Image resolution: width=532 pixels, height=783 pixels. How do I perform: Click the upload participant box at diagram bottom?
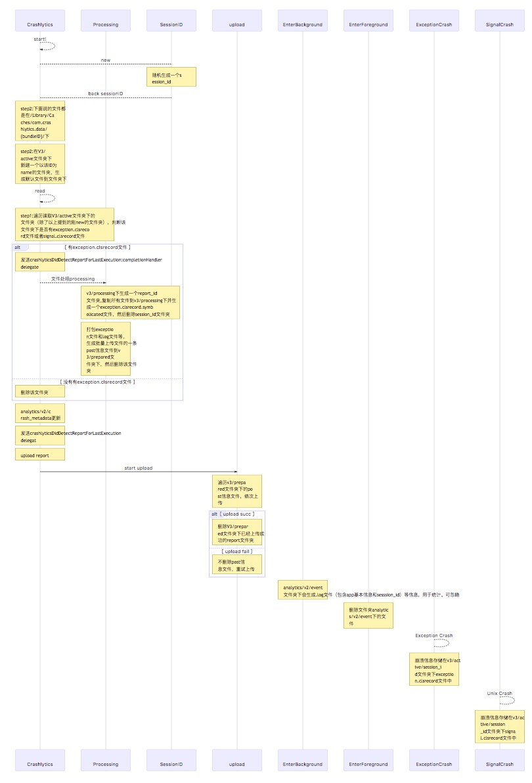[x=237, y=759]
